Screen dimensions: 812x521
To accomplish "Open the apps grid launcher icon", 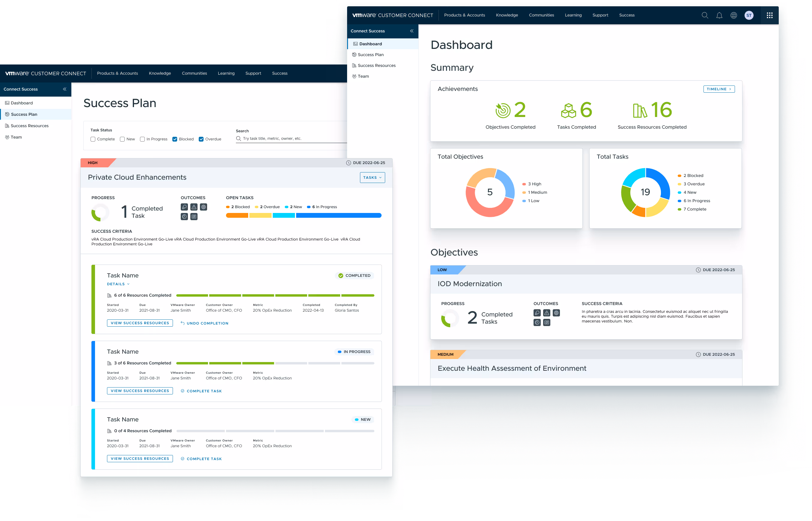I will pyautogui.click(x=769, y=15).
